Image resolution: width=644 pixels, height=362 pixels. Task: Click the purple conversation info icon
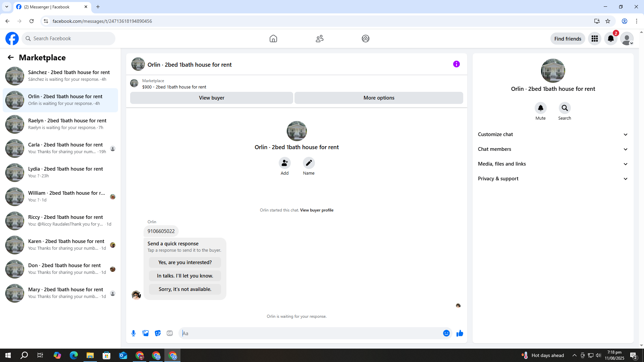point(456,64)
